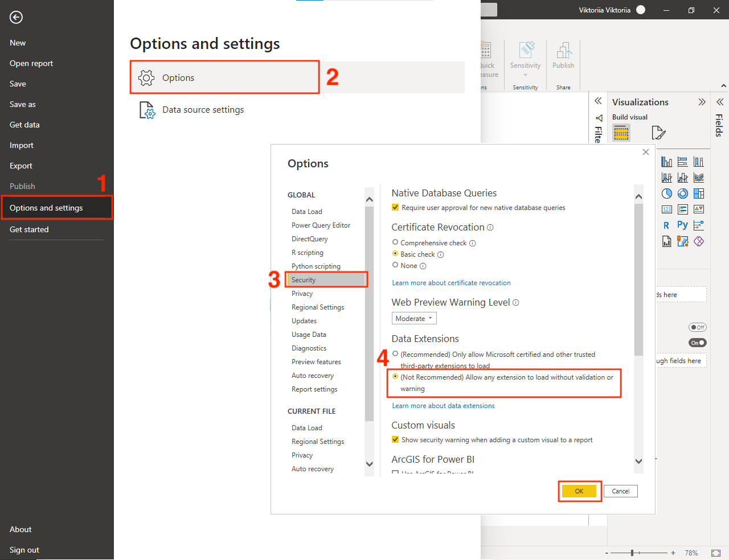Select the 'Comprehensive check' certificate revocation option
The height and width of the screenshot is (560, 729).
click(x=395, y=242)
